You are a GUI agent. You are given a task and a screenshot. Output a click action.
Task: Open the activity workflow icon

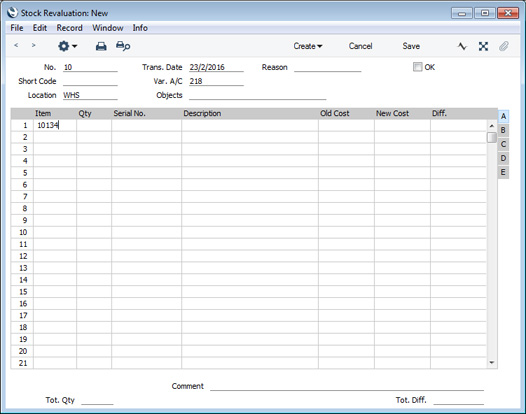[x=462, y=46]
